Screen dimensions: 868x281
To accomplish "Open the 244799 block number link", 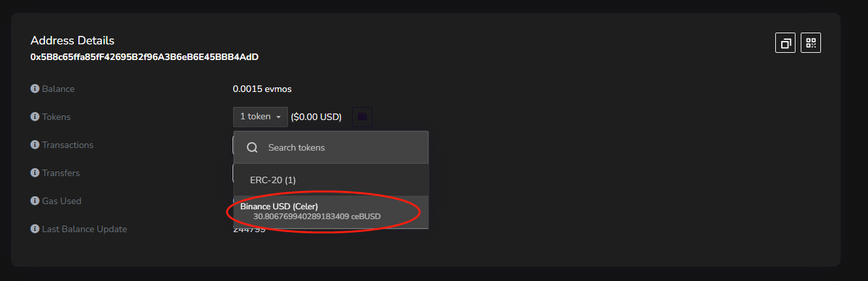I will pos(249,231).
